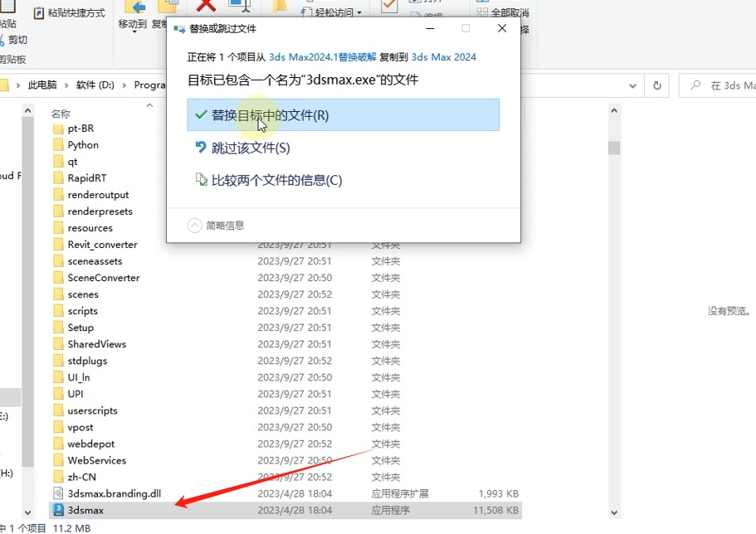Screen dimensions: 756x534
Task: Select resources folder
Action: [90, 228]
